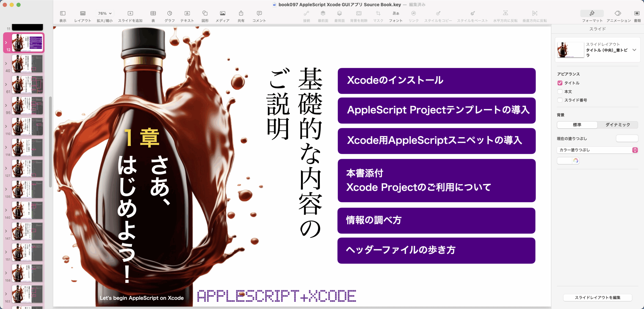The width and height of the screenshot is (644, 309).
Task: Click the スライドレイアウト thumbnail preview
Action: click(x=571, y=50)
